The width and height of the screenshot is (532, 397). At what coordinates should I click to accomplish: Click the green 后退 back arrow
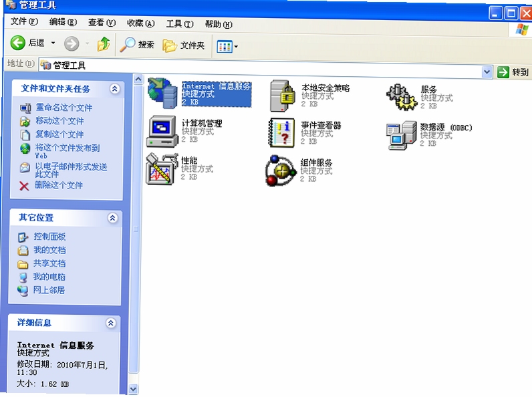click(x=17, y=43)
